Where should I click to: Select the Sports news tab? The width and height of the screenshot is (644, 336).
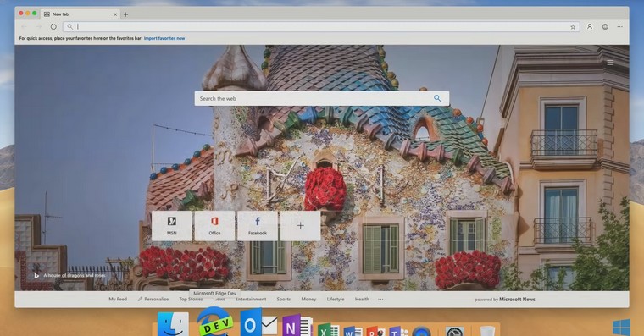[x=283, y=299]
